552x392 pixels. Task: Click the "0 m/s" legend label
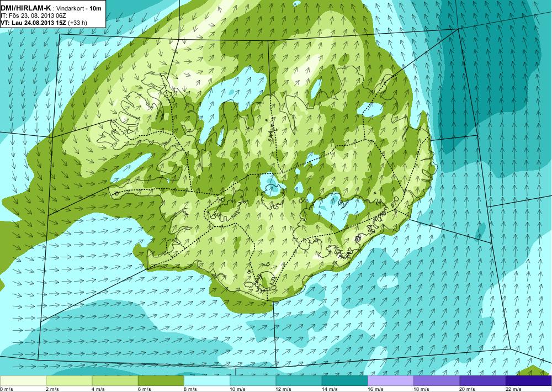click(7, 389)
